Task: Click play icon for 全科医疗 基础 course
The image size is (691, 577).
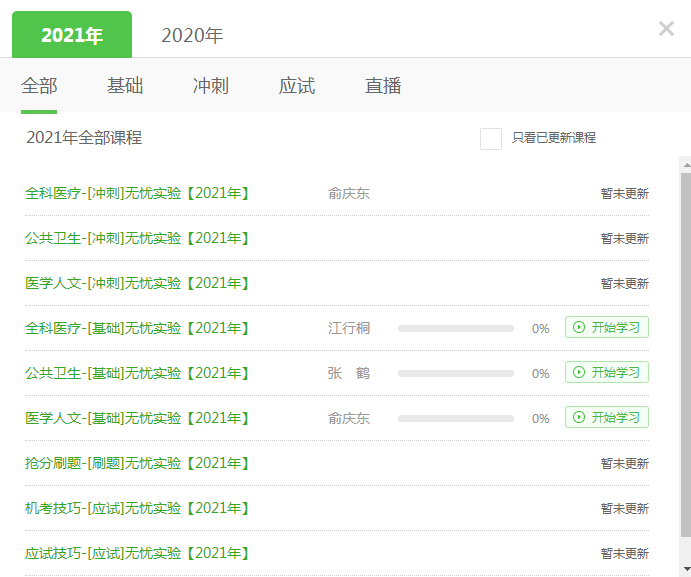Action: [x=579, y=327]
